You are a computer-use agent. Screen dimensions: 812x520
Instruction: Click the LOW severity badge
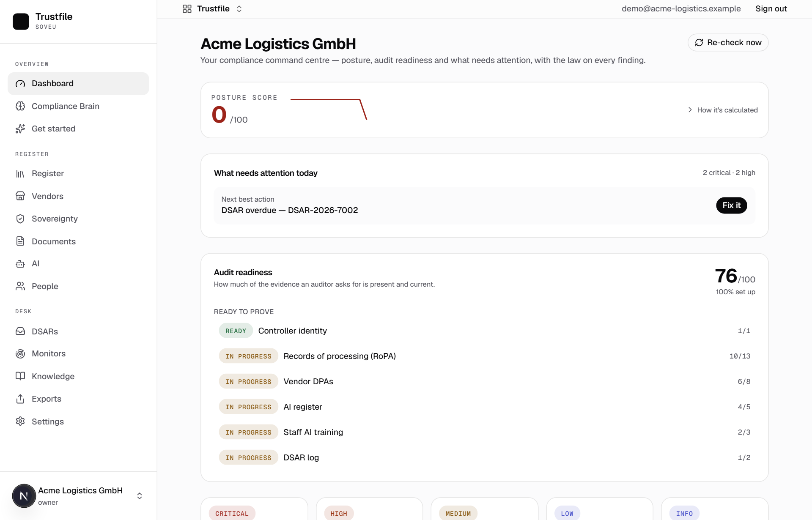pos(567,513)
